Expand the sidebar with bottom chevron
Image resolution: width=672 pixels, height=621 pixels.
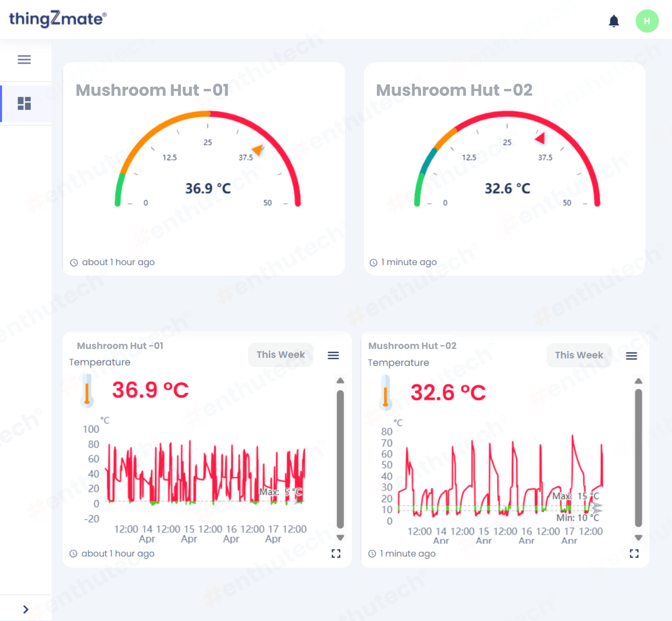click(x=25, y=609)
